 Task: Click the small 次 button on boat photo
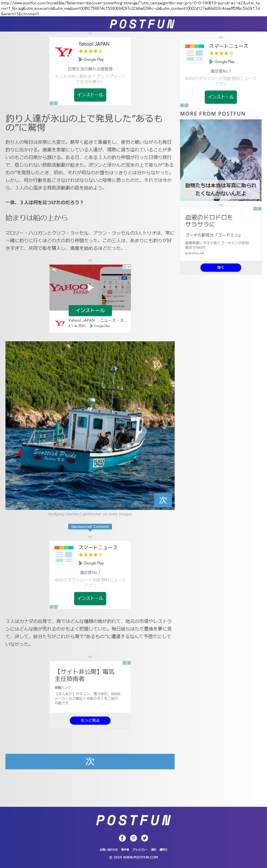click(163, 500)
